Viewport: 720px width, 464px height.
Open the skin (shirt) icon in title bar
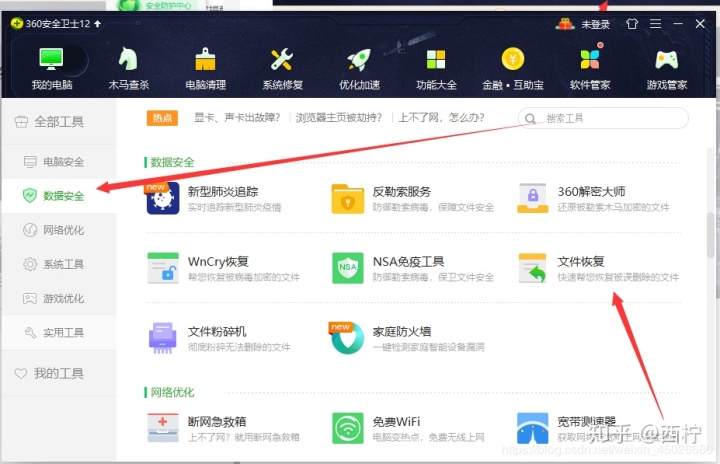pyautogui.click(x=632, y=23)
